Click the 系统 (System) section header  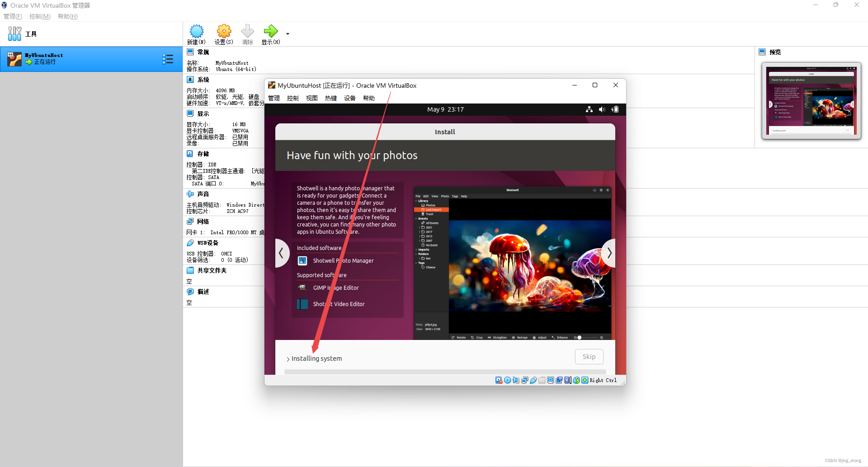[203, 80]
